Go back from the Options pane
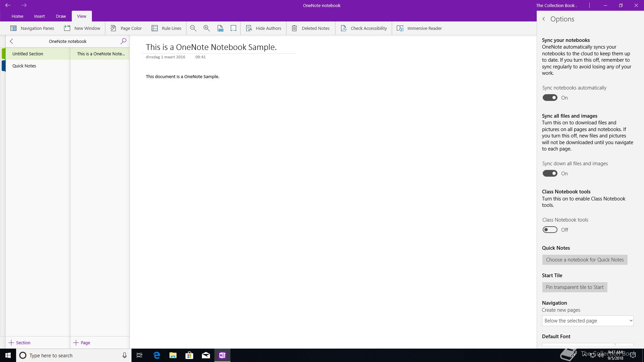Image resolution: width=644 pixels, height=362 pixels. 544,19
